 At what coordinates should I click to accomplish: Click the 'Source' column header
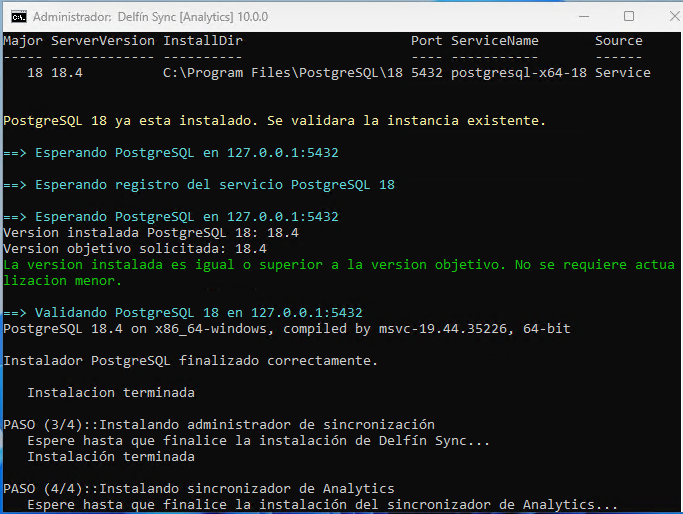[x=619, y=41]
